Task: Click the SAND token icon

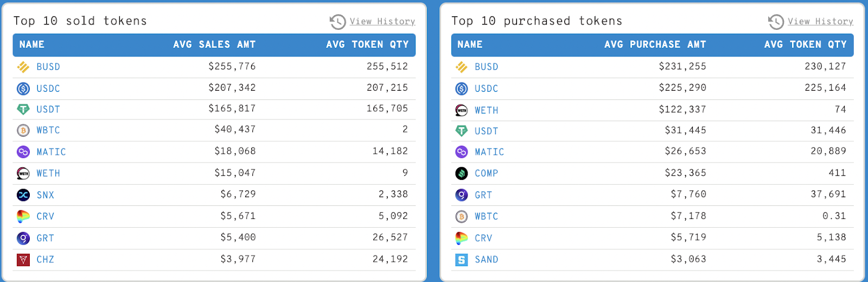Action: [462, 260]
